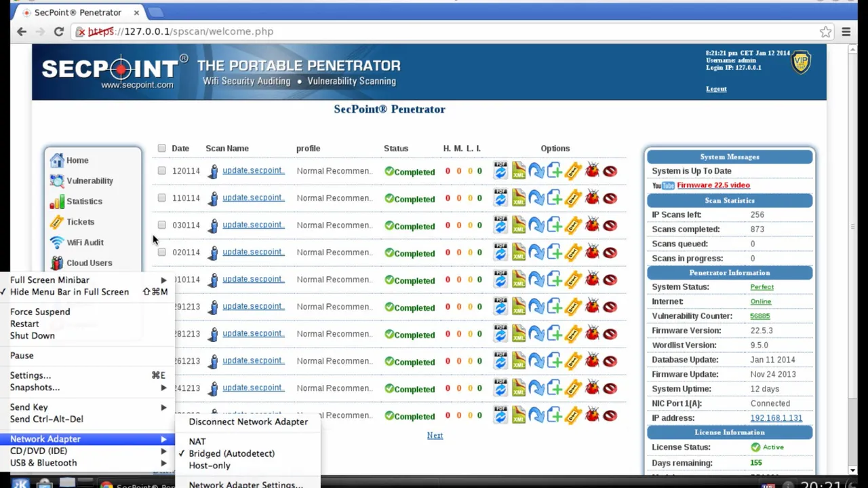Image resolution: width=868 pixels, height=488 pixels.
Task: Click the ladybug icon on row 030114
Action: click(592, 225)
